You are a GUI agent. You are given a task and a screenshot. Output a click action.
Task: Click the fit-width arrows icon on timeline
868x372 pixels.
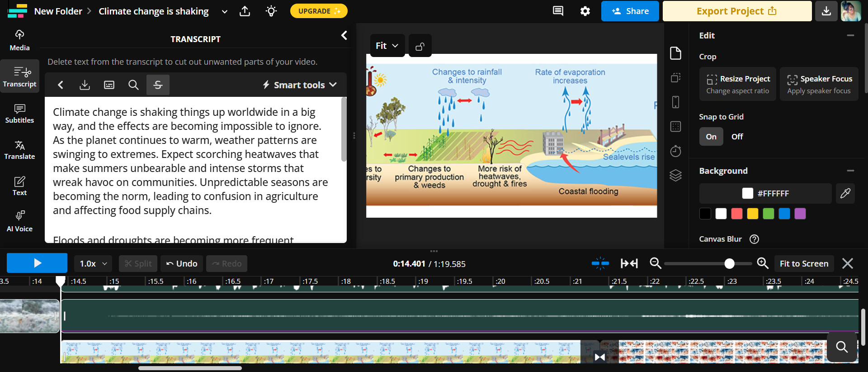629,263
